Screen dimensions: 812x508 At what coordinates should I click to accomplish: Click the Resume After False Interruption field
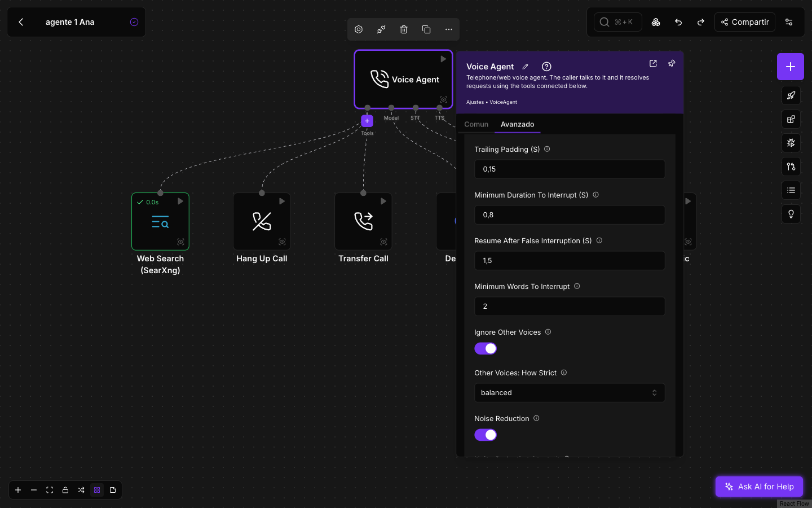(570, 261)
